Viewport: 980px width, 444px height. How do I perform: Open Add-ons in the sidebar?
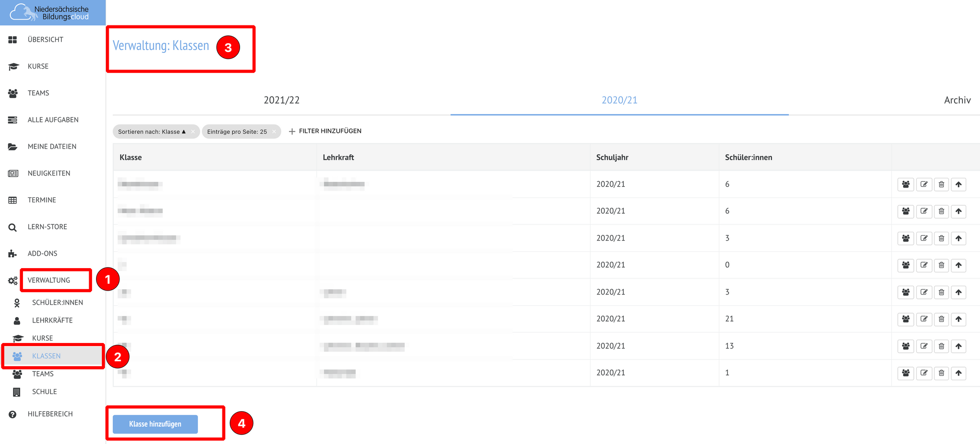42,254
